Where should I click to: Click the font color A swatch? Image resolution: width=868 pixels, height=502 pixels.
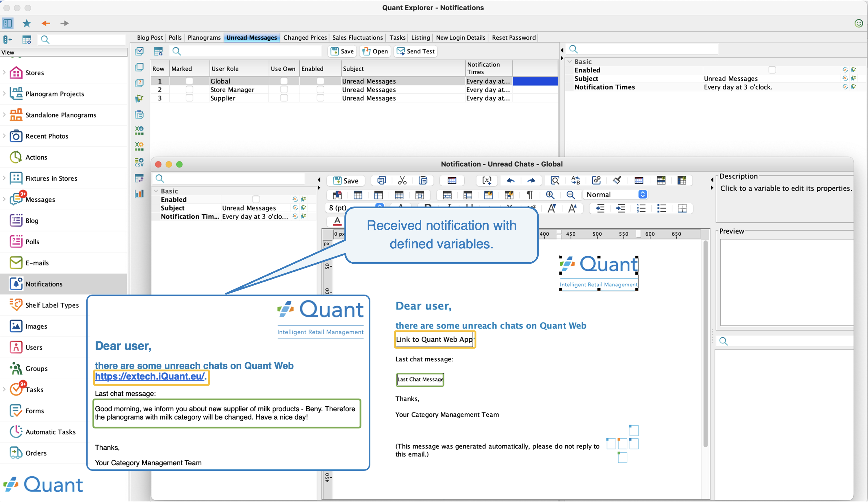pyautogui.click(x=337, y=221)
